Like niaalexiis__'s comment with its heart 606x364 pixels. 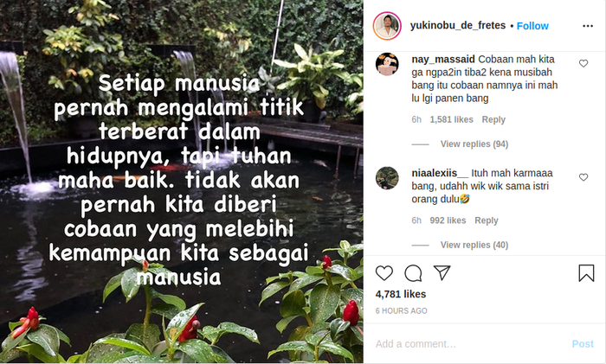pos(583,177)
